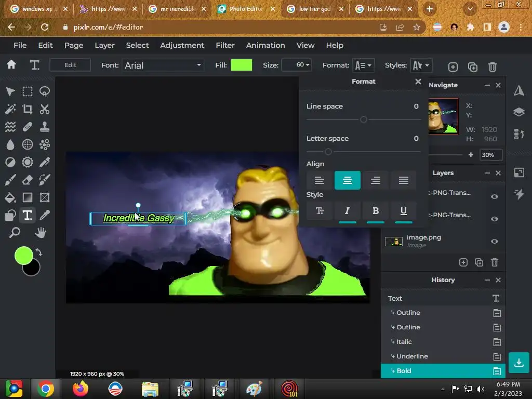Align text to center
The image size is (532, 399).
click(347, 180)
